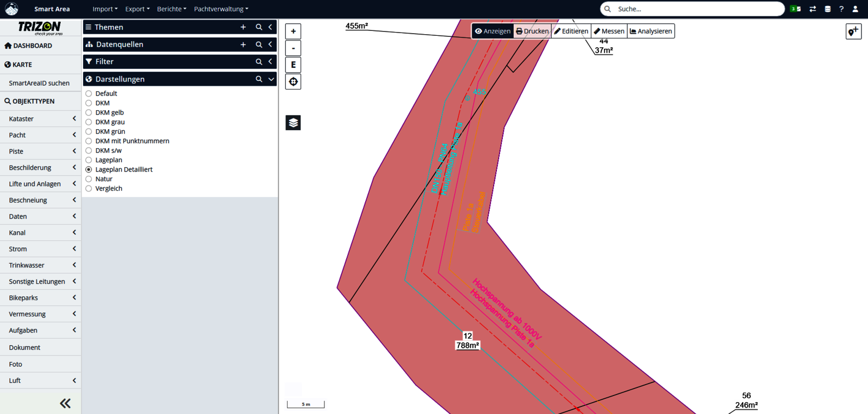868x414 pixels.
Task: Click the Messen tool button
Action: point(609,31)
